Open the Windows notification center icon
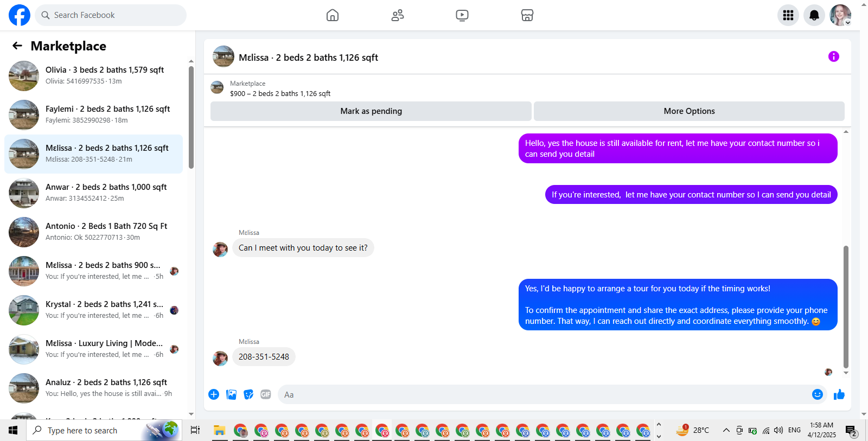Image resolution: width=868 pixels, height=441 pixels. [x=851, y=431]
